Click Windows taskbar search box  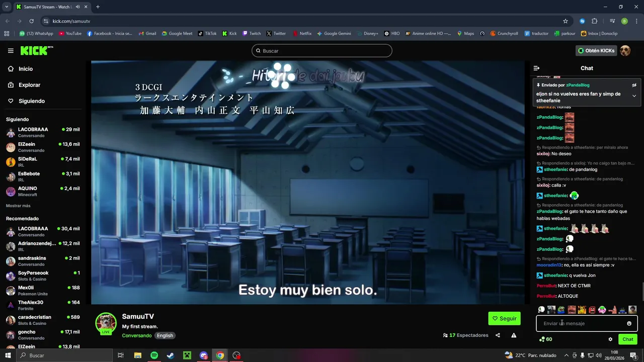[x=64, y=355]
